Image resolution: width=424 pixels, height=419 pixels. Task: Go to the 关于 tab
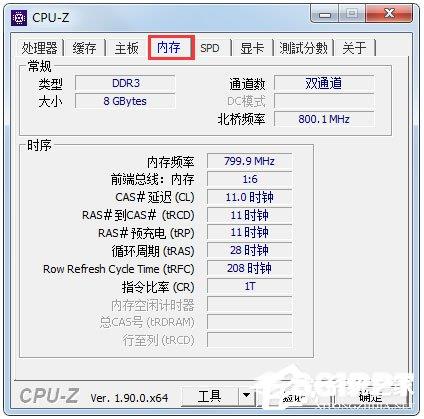354,48
